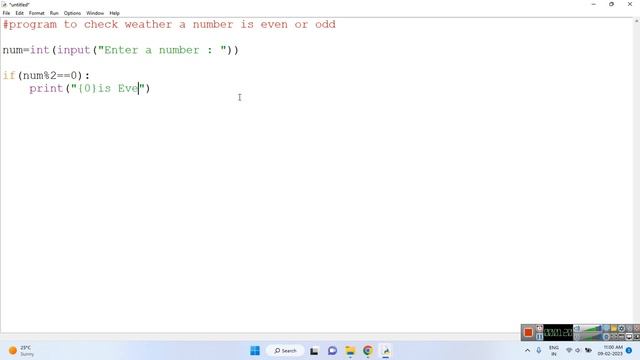Click the print statement with 'is Eve'
This screenshot has width=640, height=360.
[90, 88]
